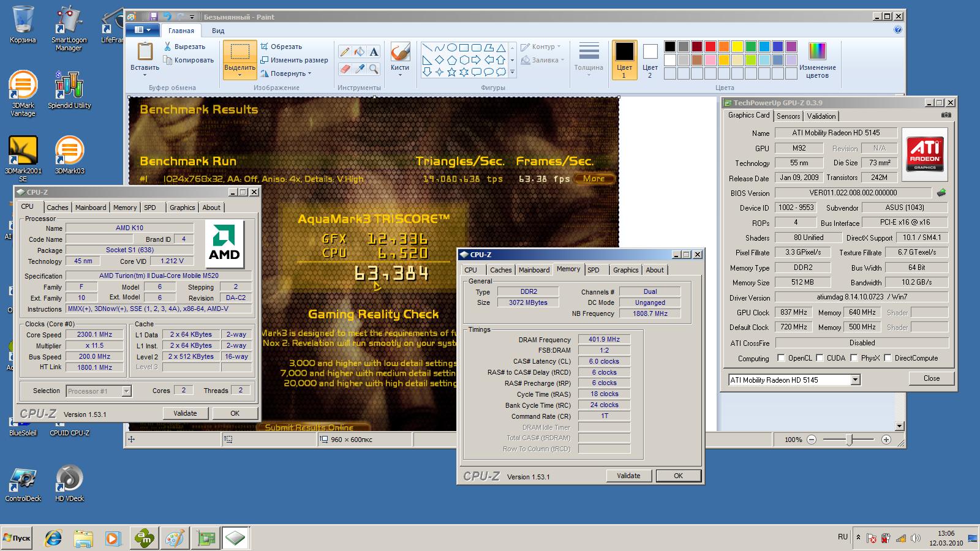Click the Paint zoom slider handle
Screen dimensions: 980x551
(850, 440)
